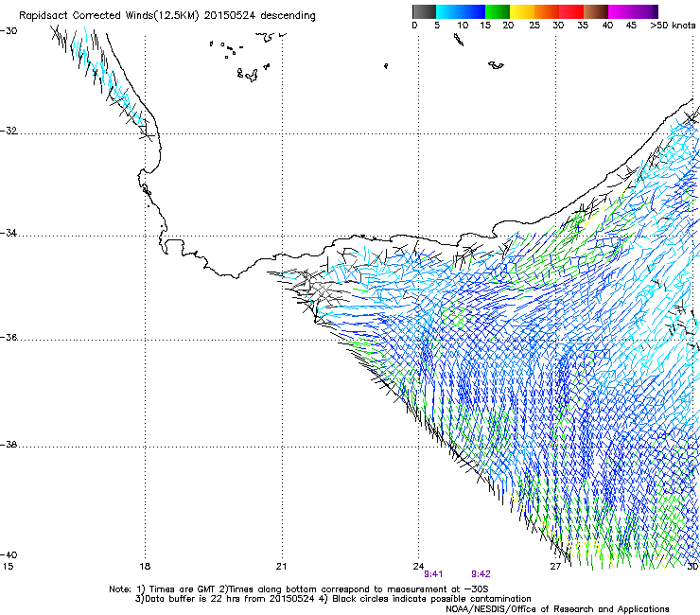Click the 'Times are GMT' note text

[183, 589]
